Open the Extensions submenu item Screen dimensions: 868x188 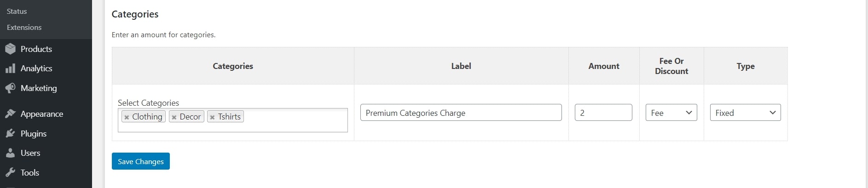pos(24,28)
